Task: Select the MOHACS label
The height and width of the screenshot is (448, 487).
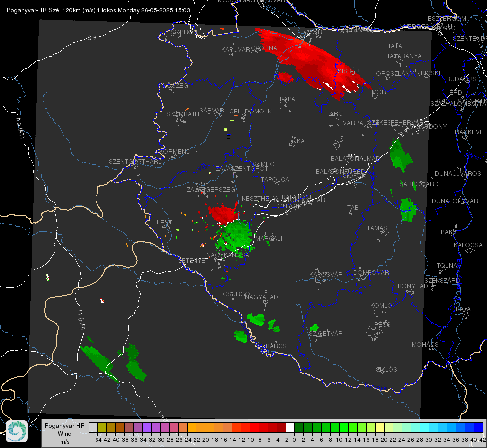Action: click(425, 345)
